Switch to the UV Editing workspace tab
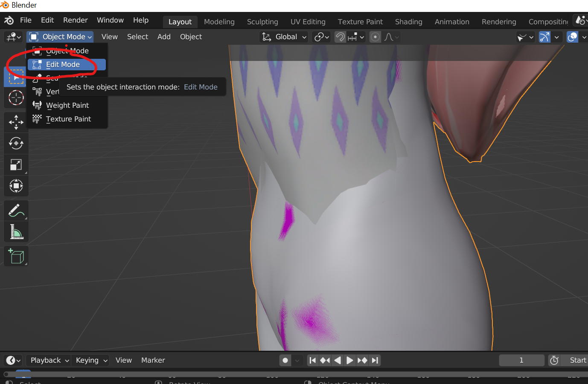The height and width of the screenshot is (384, 588). click(x=308, y=22)
